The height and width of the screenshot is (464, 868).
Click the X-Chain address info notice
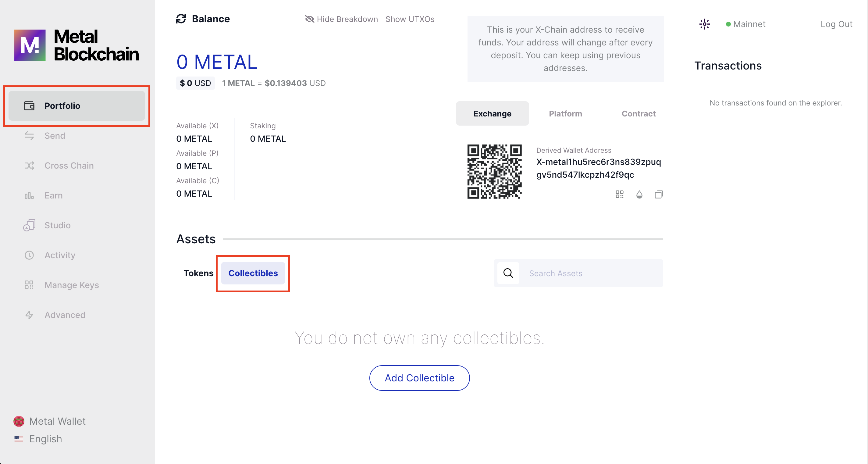click(x=565, y=49)
